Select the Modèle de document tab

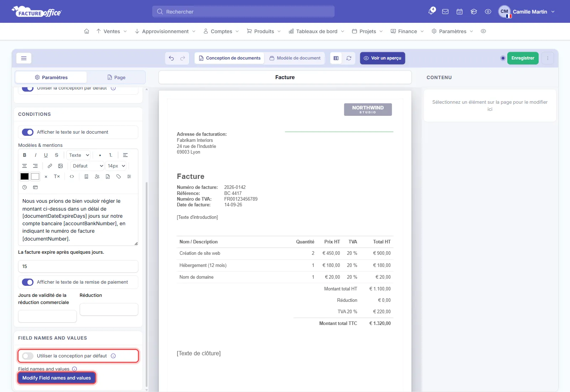(295, 58)
